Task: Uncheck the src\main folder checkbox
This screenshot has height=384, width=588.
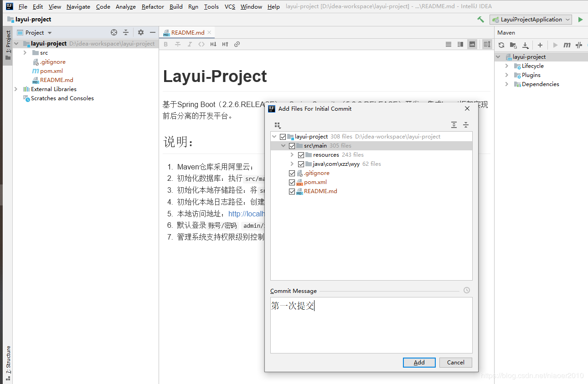Action: [292, 146]
